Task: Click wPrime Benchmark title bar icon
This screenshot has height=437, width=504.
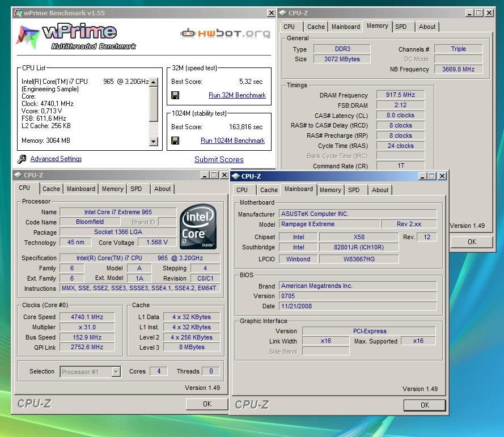Action: pos(18,13)
